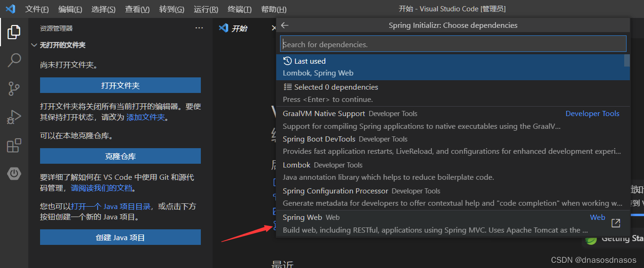Open the 文件(F) menu
The width and height of the screenshot is (644, 268).
coord(37,9)
